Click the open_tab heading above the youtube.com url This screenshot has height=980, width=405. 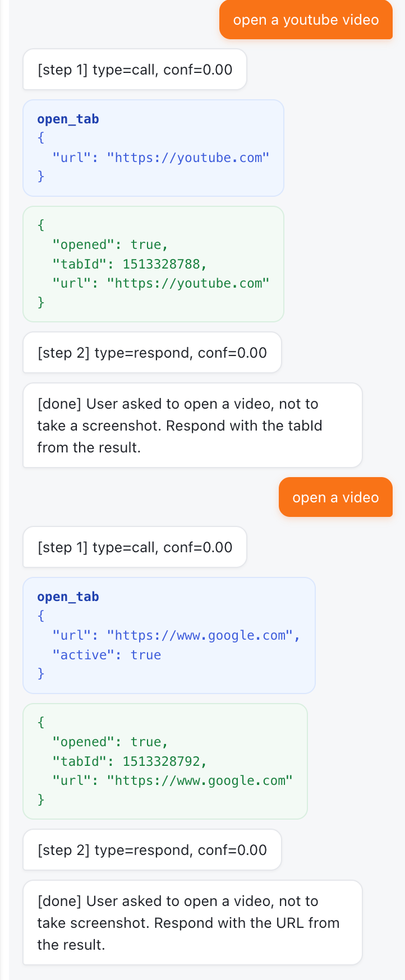68,119
